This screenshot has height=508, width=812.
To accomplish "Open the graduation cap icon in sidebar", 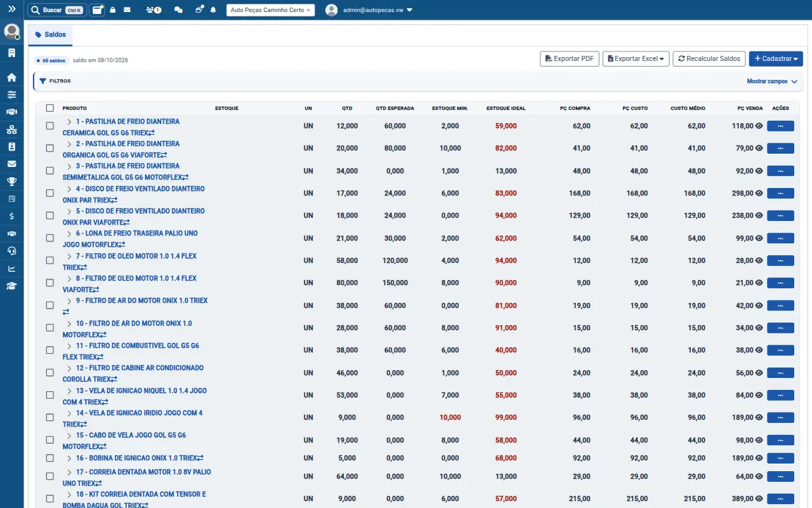I will coord(11,286).
